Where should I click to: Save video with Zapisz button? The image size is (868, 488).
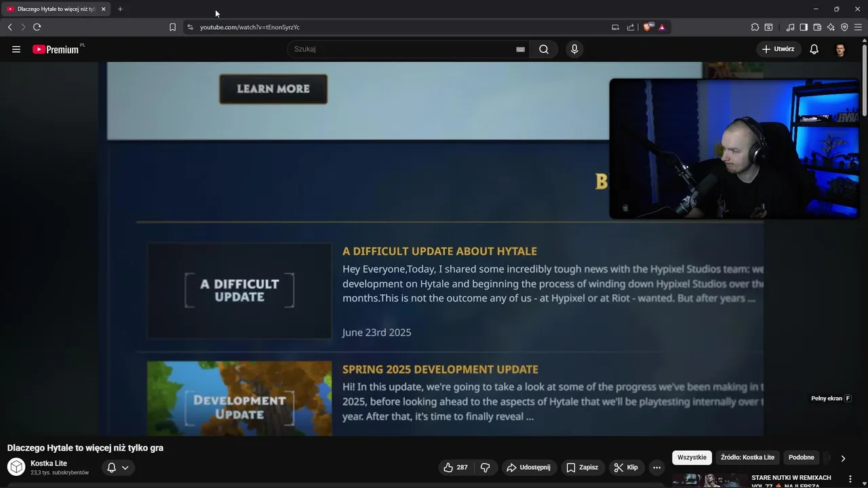(x=583, y=468)
